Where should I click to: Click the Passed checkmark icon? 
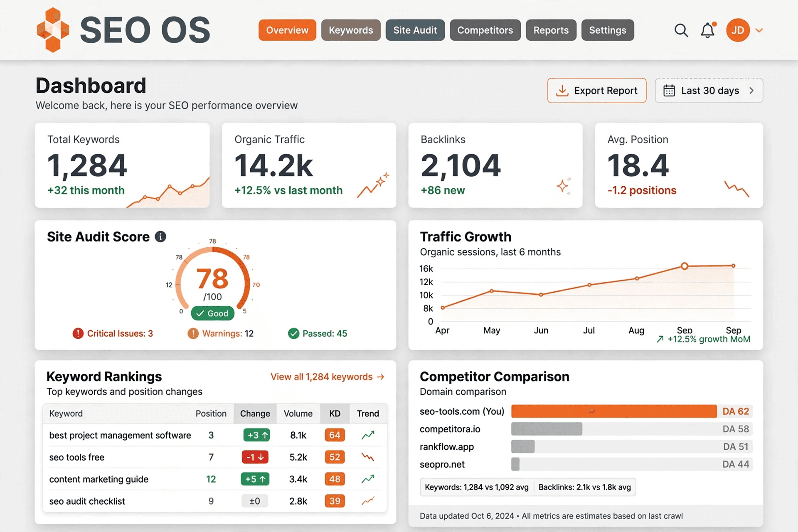pyautogui.click(x=294, y=333)
